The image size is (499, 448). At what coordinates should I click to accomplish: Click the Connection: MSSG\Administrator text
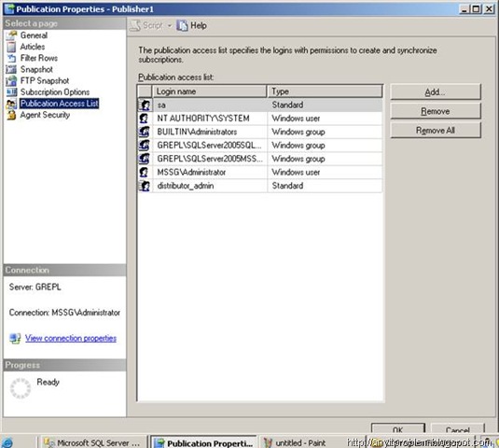(64, 313)
